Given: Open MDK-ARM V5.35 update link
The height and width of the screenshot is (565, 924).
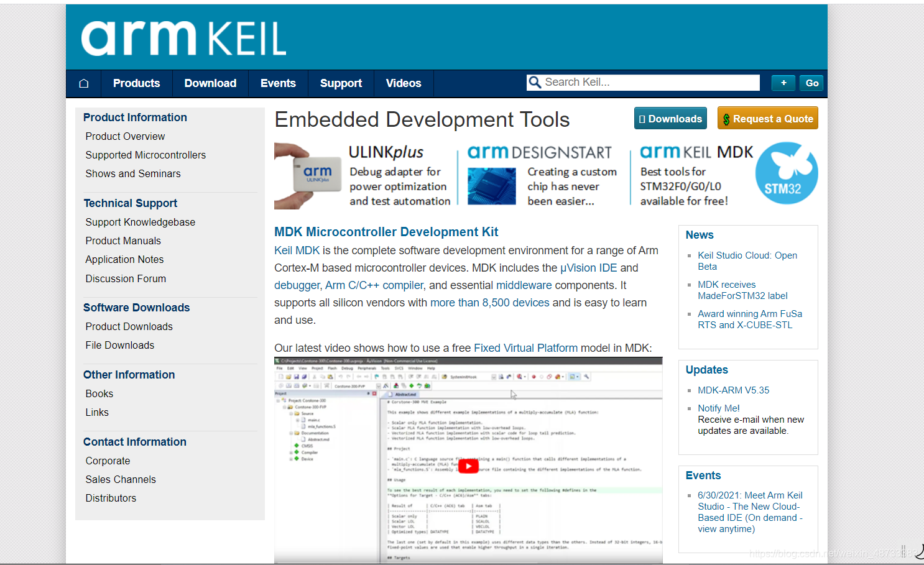Looking at the screenshot, I should pyautogui.click(x=734, y=390).
